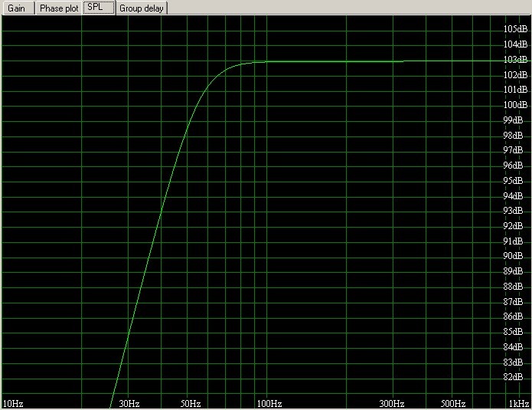The image size is (532, 410).
Task: Click the 91dB axis label
Action: (513, 241)
